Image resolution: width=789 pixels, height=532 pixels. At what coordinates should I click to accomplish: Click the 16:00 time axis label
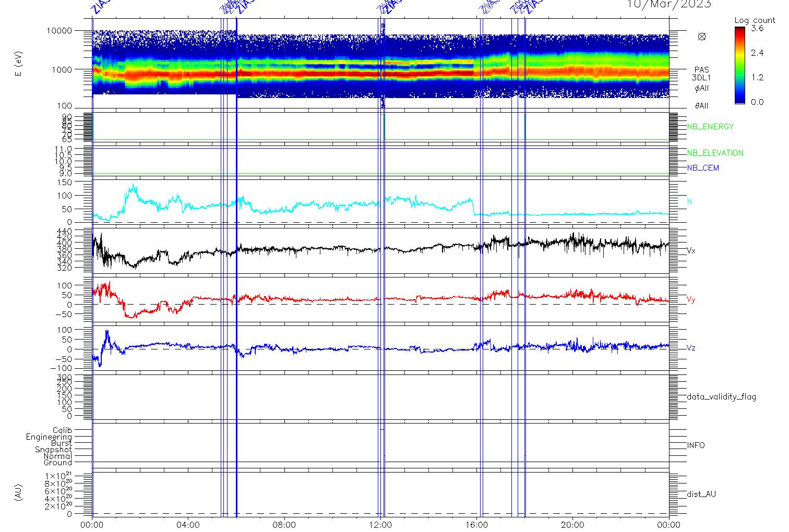tap(476, 525)
